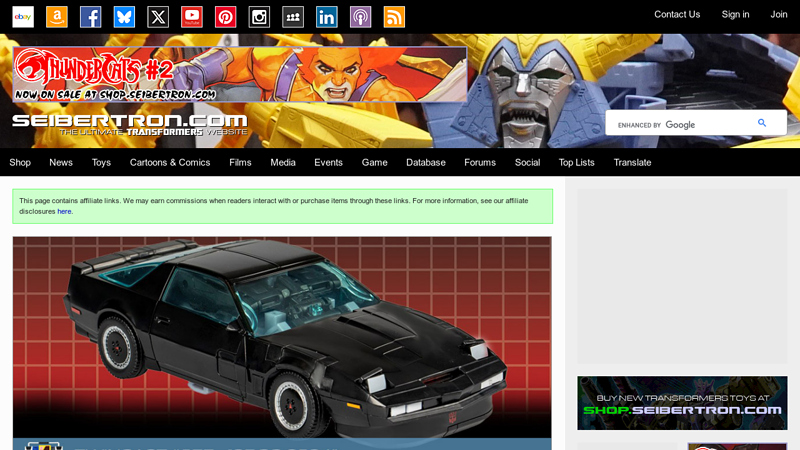Open the YouTube channel icon
The image size is (800, 450).
(192, 17)
